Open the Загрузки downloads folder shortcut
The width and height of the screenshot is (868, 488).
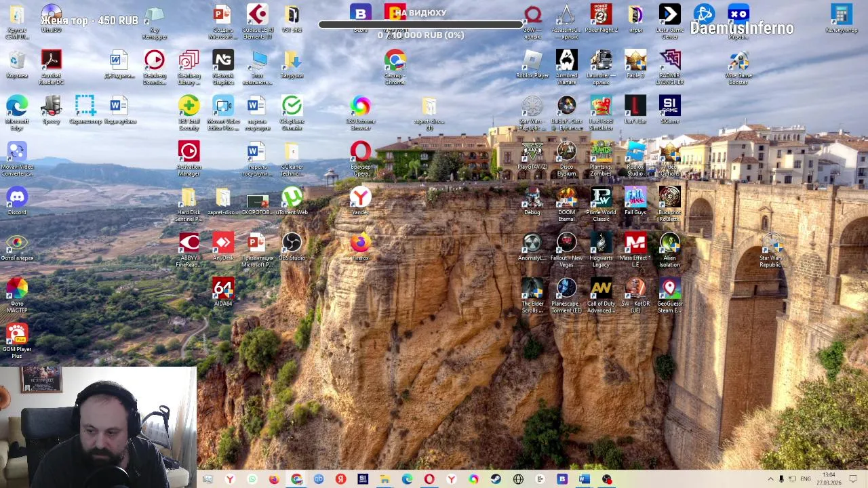292,64
